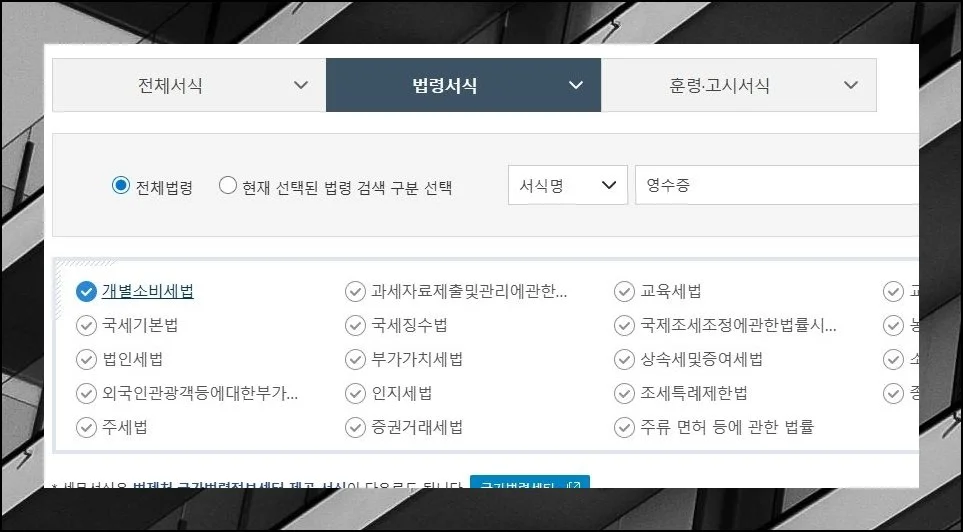Check the 국세기본법 check icon
Screen dimensions: 963x532
coord(86,326)
